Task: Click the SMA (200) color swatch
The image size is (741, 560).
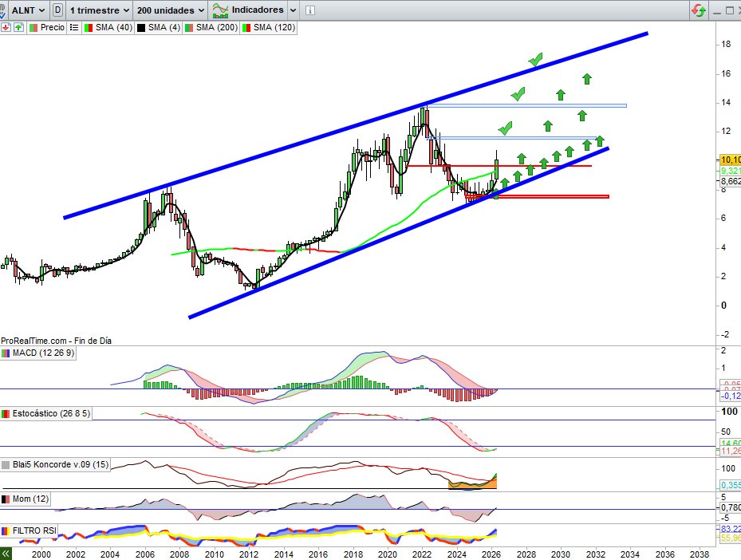Action: click(189, 28)
